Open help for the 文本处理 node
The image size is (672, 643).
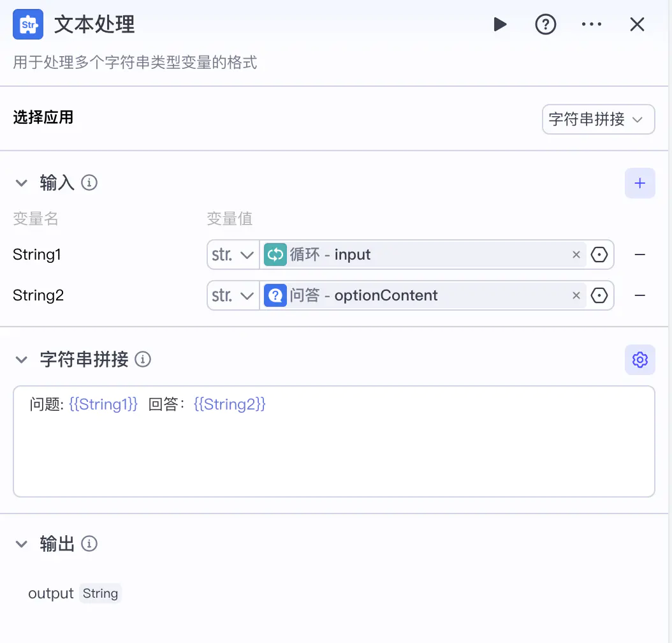click(x=546, y=24)
